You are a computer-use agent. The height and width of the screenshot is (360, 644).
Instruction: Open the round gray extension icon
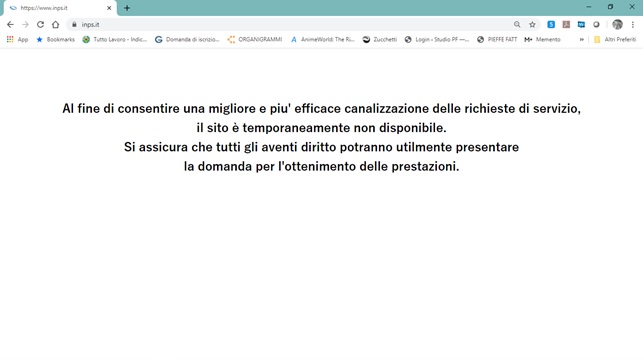596,25
